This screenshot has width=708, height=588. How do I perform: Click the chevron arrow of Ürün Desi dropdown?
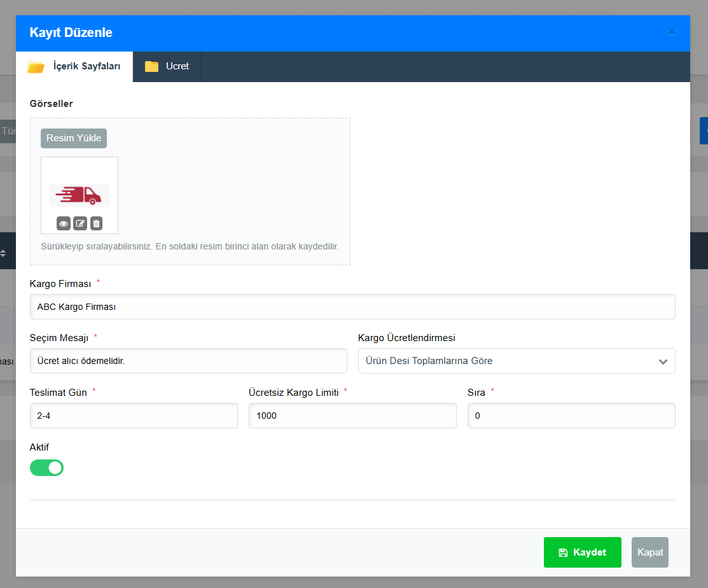(x=663, y=361)
